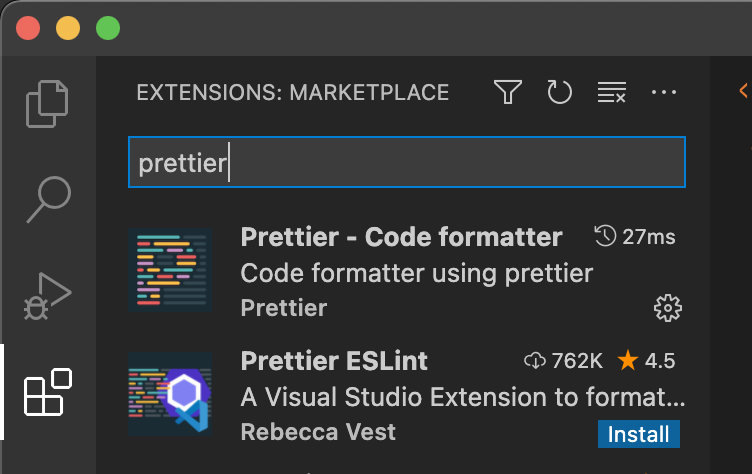Image resolution: width=752 pixels, height=474 pixels.
Task: Open the Prettier ESLint extension entry
Action: point(406,396)
